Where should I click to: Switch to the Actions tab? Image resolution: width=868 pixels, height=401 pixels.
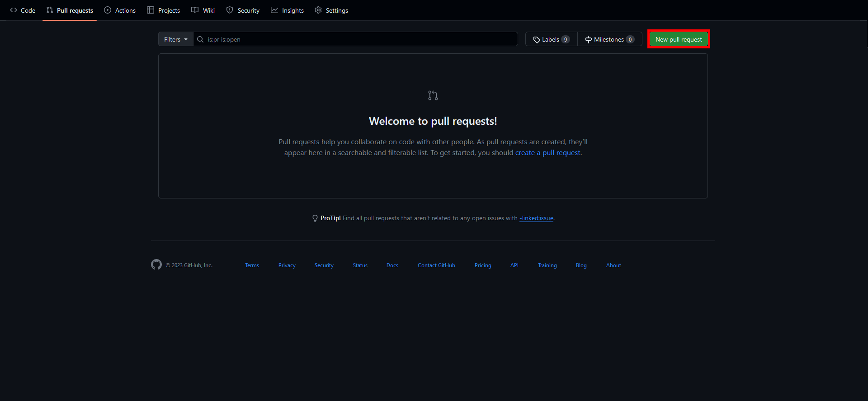120,10
